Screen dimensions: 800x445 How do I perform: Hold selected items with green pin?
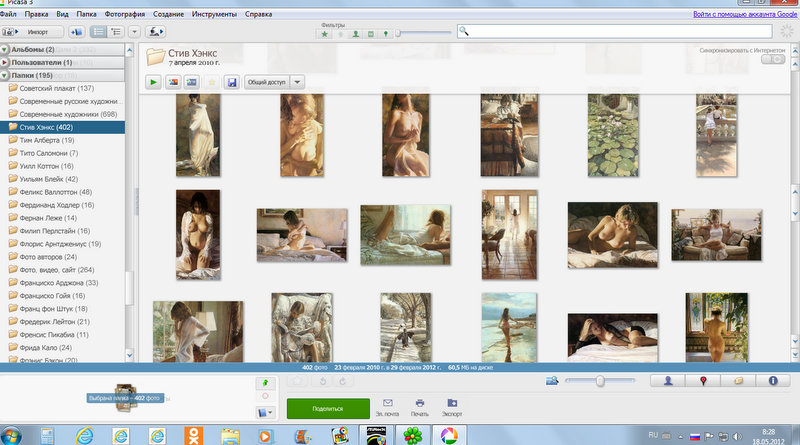265,383
